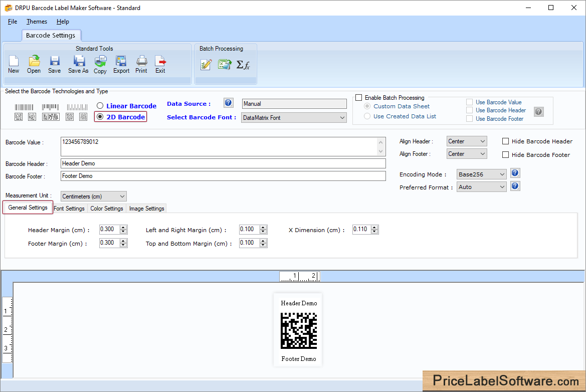Screen dimensions: 586x392
Task: Click the Barcode Value scrollbar down arrow
Action: pyautogui.click(x=381, y=151)
